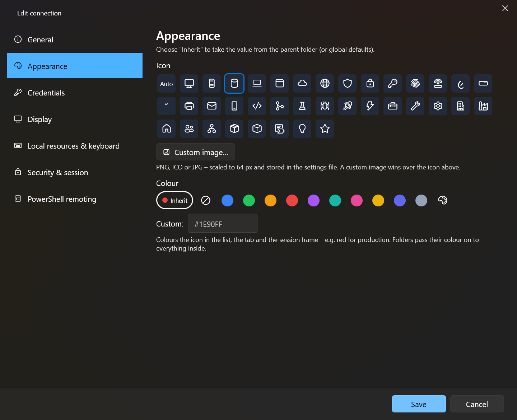Select the server tower connection icon

pos(212,84)
